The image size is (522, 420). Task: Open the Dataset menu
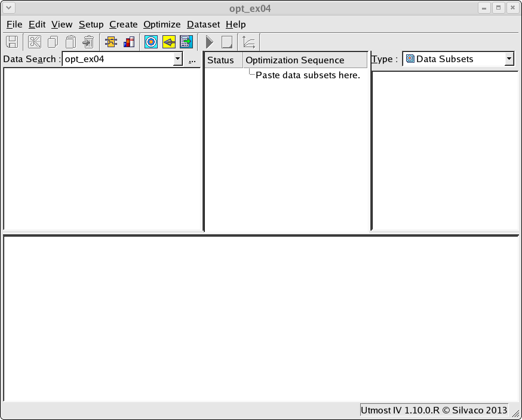point(204,24)
